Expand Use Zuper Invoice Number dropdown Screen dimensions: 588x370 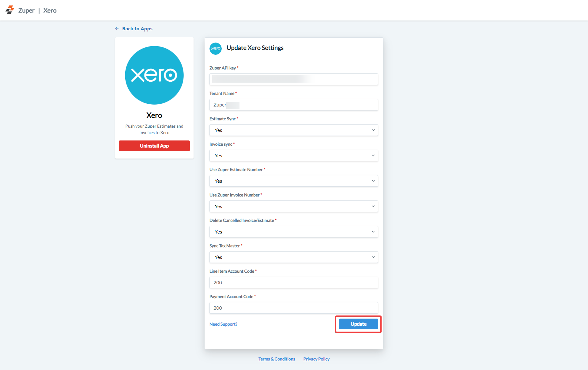pyautogui.click(x=293, y=206)
